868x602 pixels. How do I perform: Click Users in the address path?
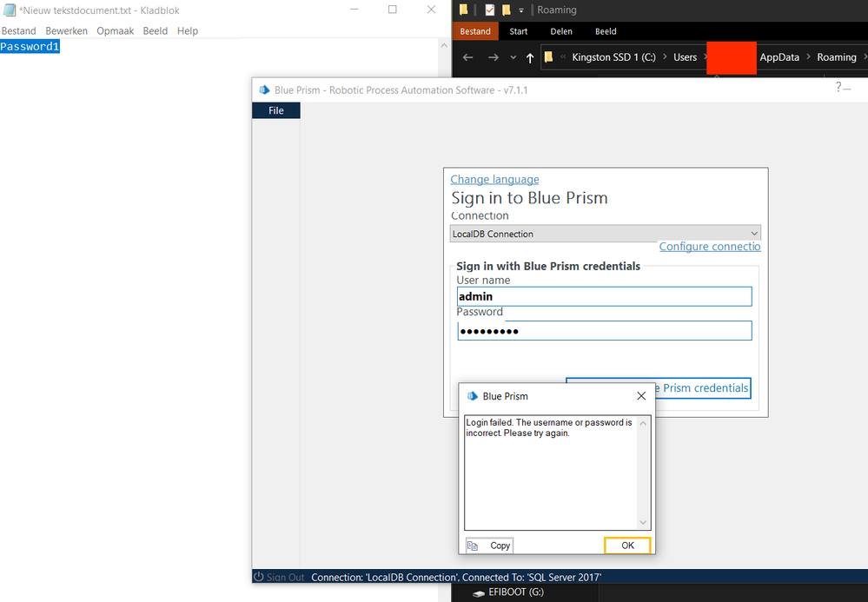tap(685, 57)
